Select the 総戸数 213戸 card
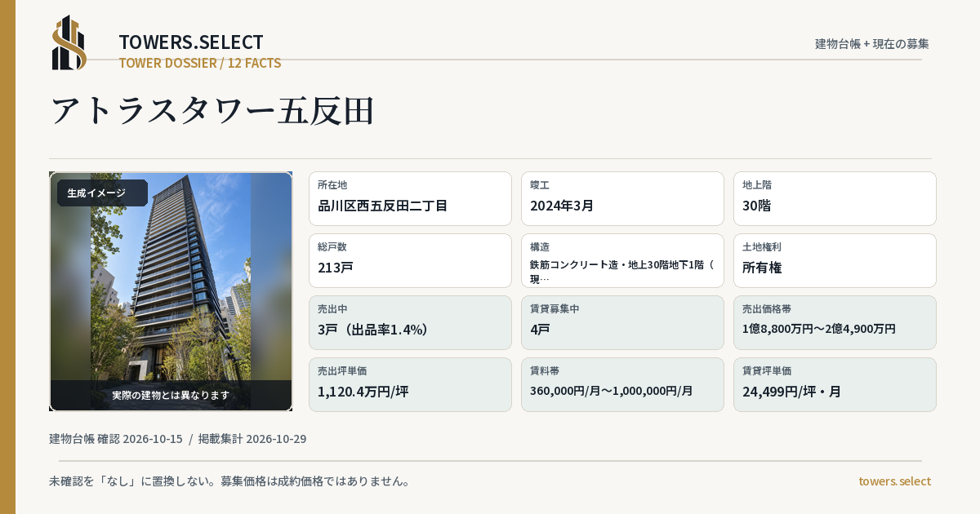Screen dimensions: 980x514 410,260
